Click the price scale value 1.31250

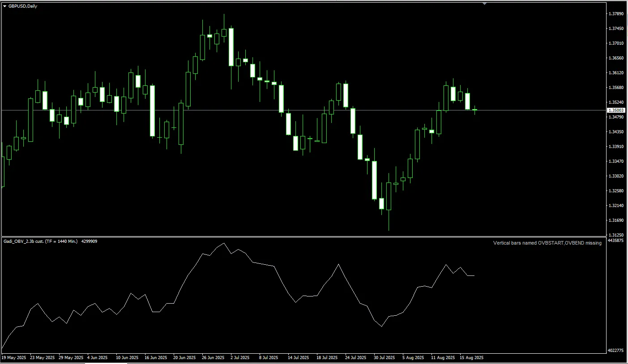(617, 235)
